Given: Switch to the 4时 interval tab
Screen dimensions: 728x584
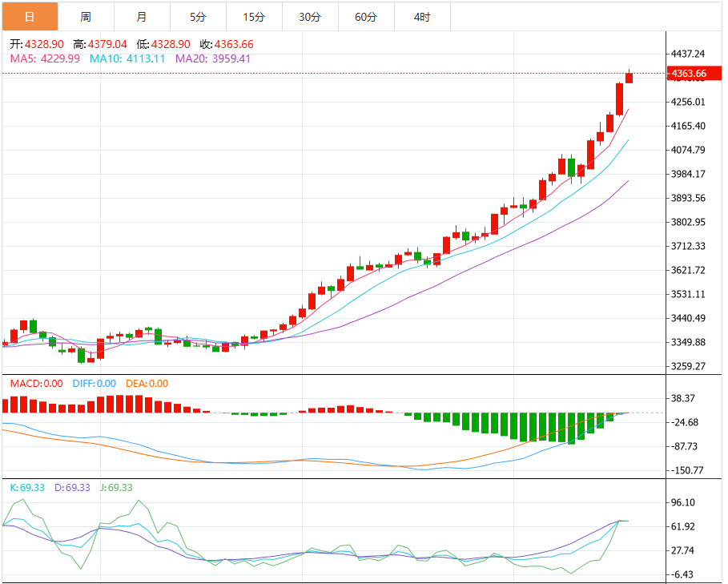Looking at the screenshot, I should [422, 17].
